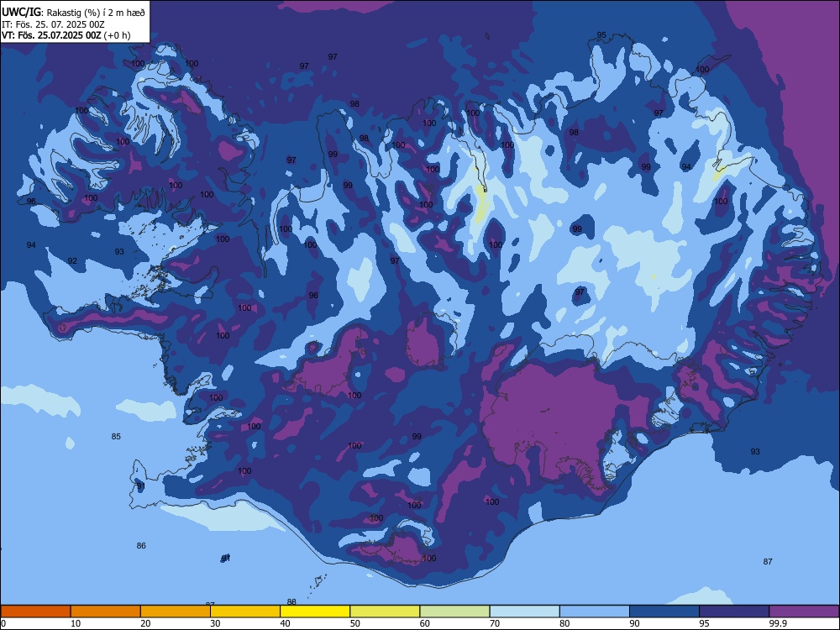Click the legend label 0
The image size is (840, 630).
coord(3,623)
